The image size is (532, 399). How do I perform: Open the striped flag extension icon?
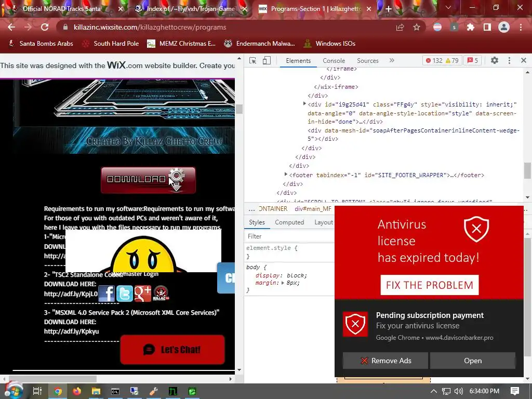click(437, 27)
